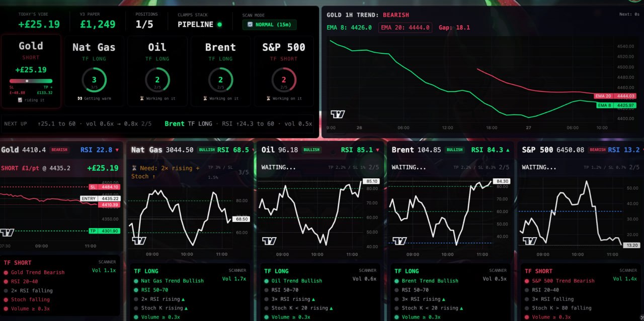Click TradingView logo in Brent RSI chart
The height and width of the screenshot is (321, 644).
399,241
